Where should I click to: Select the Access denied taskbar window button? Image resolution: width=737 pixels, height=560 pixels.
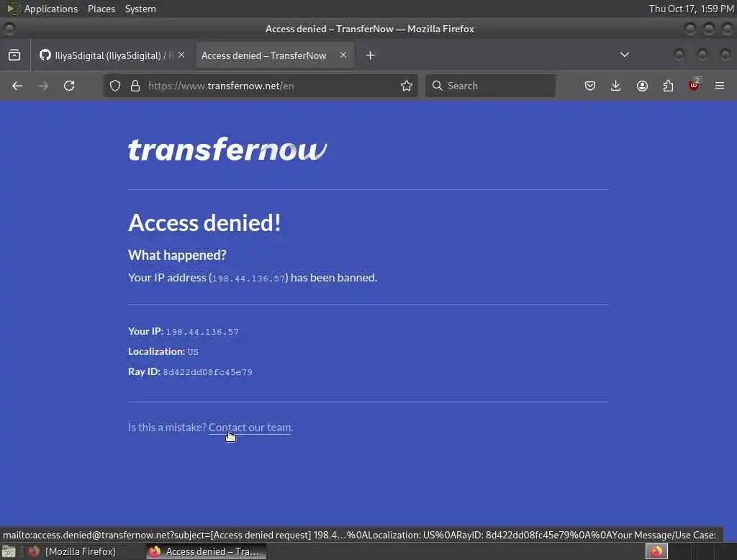[206, 551]
